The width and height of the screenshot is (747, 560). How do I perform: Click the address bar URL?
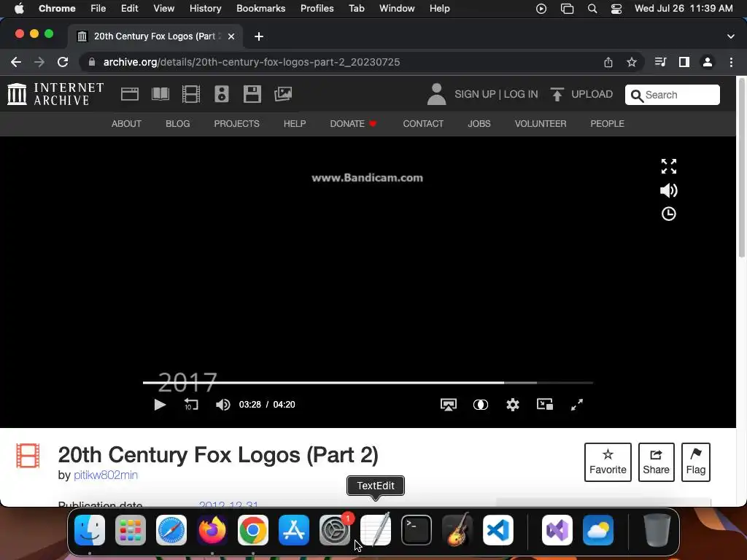[x=251, y=62]
